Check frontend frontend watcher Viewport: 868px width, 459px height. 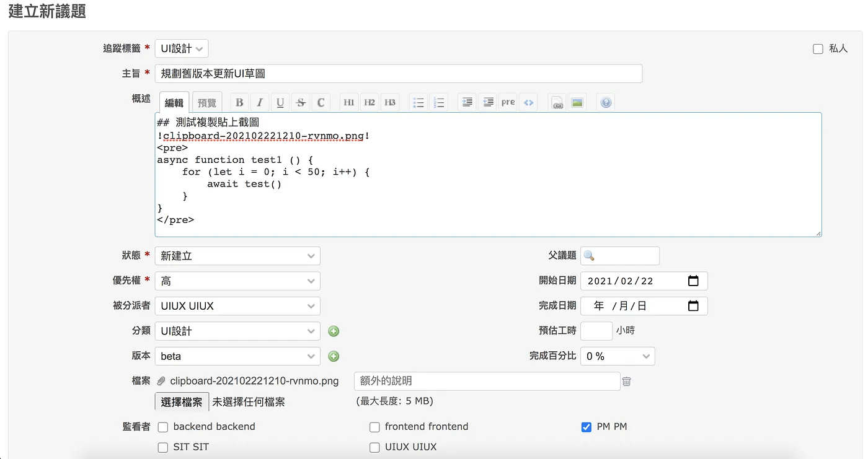click(x=374, y=427)
